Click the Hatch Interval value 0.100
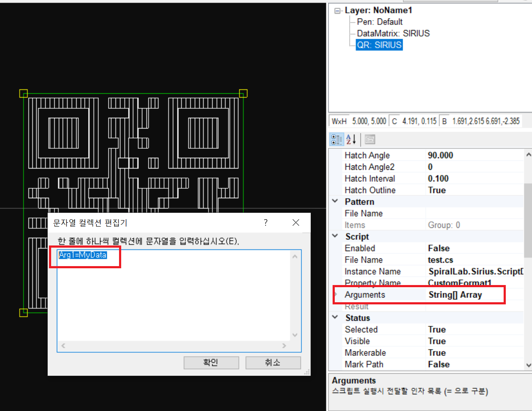 [438, 178]
